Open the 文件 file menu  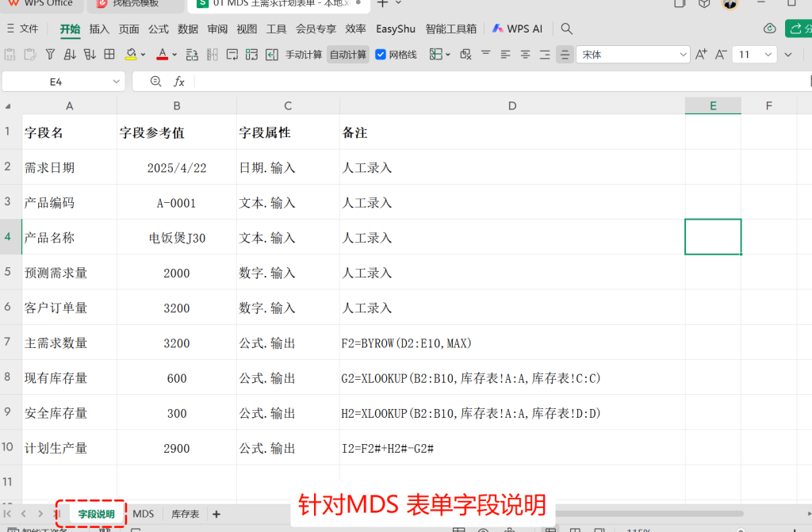point(22,29)
